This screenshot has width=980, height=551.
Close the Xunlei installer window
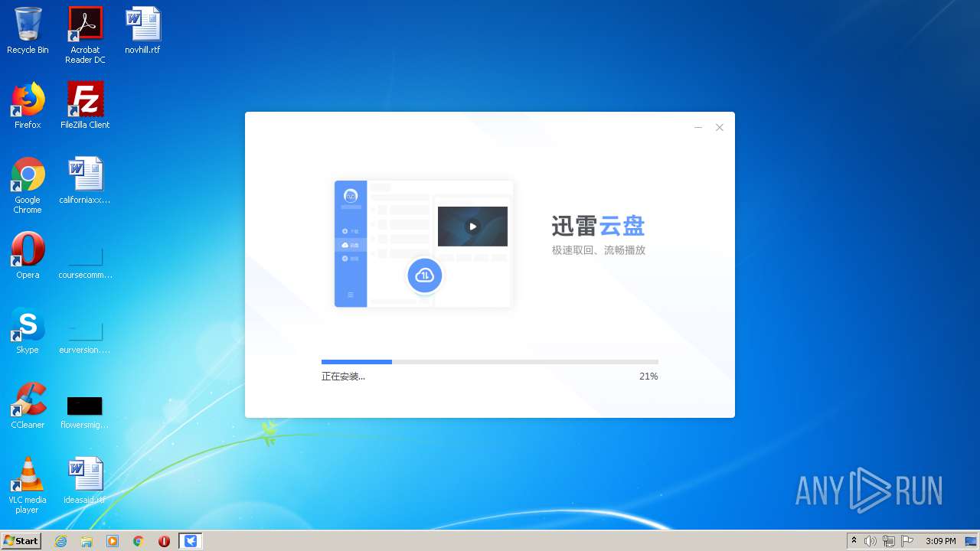point(720,128)
